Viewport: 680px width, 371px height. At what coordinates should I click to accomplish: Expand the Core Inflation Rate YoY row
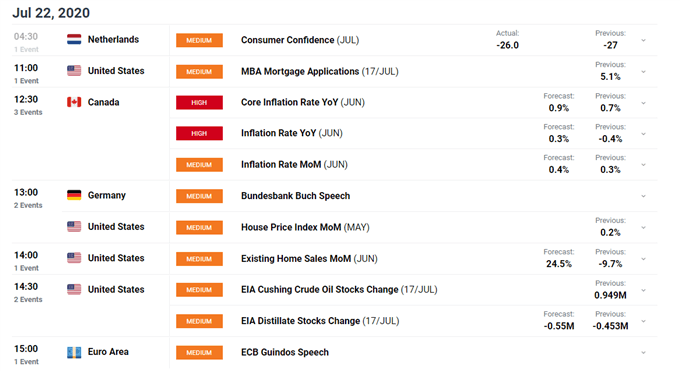coord(644,103)
